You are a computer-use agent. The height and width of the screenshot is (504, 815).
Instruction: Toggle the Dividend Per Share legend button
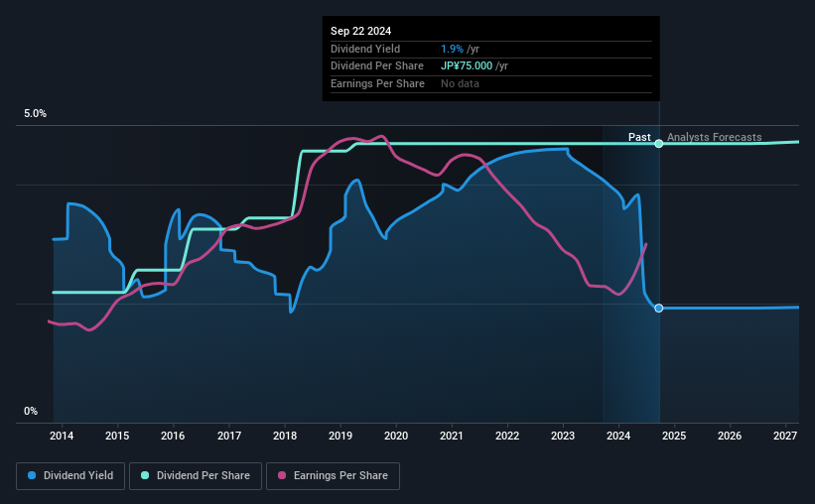point(196,476)
